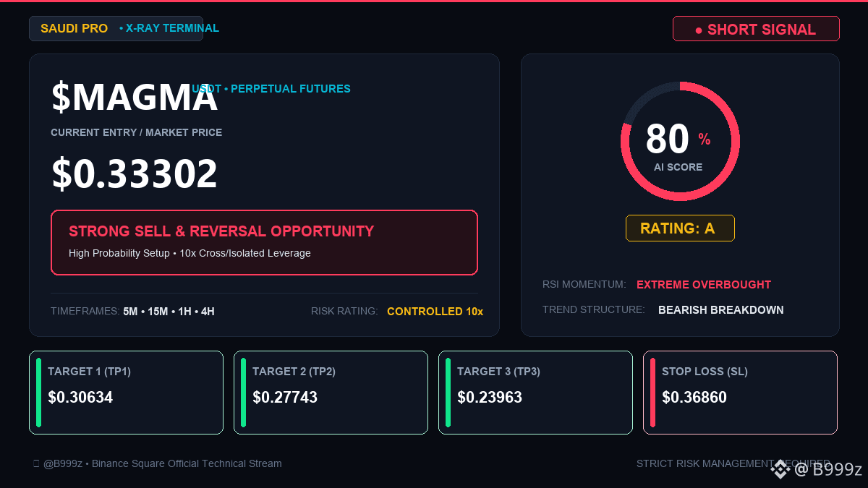Click the CURRENT ENTRY / MARKET PRICE label
868x488 pixels.
(x=137, y=133)
